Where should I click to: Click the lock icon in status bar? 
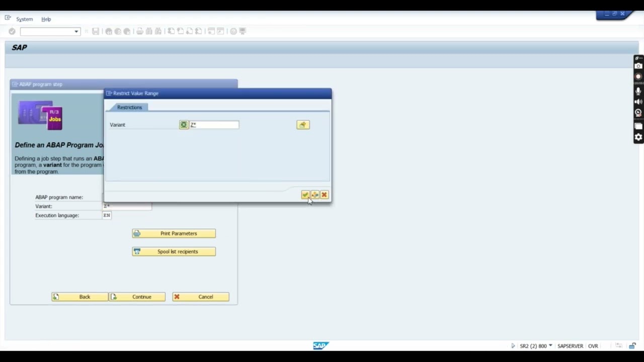632,346
